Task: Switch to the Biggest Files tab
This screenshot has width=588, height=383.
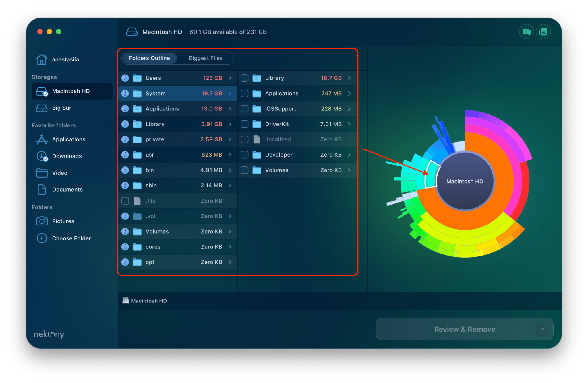Action: pos(206,58)
